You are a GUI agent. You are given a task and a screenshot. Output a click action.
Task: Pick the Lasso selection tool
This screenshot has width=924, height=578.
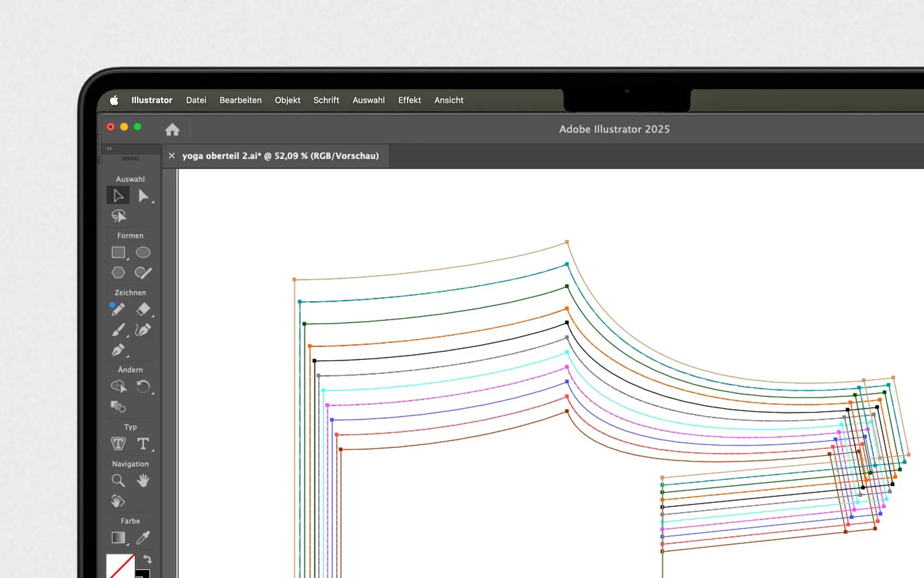[118, 216]
